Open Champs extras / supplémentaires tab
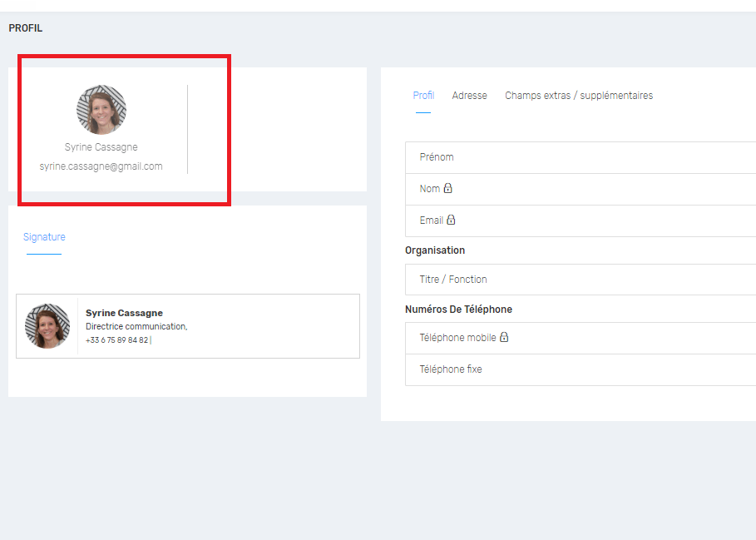Viewport: 756px width, 540px height. [x=579, y=96]
